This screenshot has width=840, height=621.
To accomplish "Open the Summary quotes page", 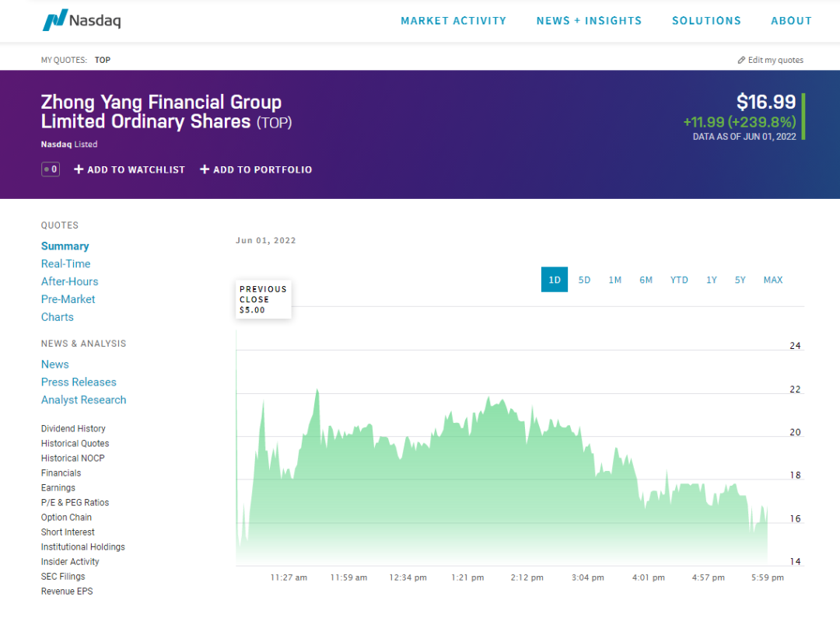I will pos(65,246).
